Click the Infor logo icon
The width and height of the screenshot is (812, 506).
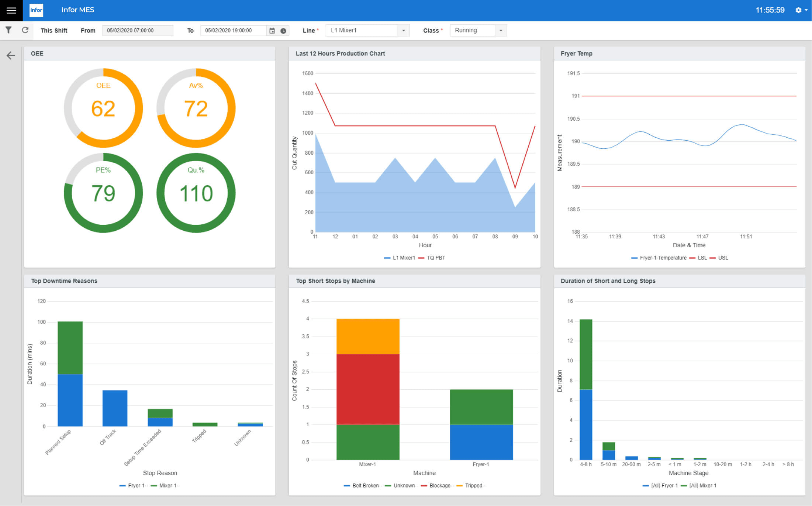36,10
